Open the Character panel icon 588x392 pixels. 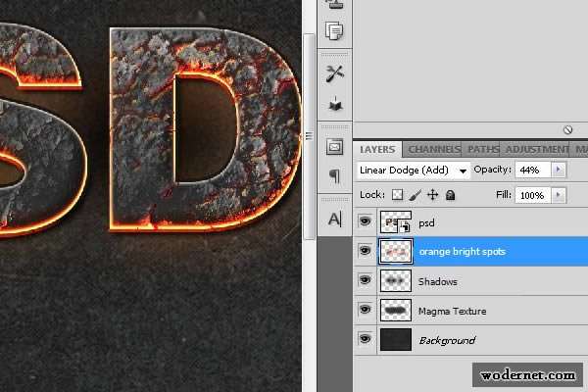click(x=334, y=220)
